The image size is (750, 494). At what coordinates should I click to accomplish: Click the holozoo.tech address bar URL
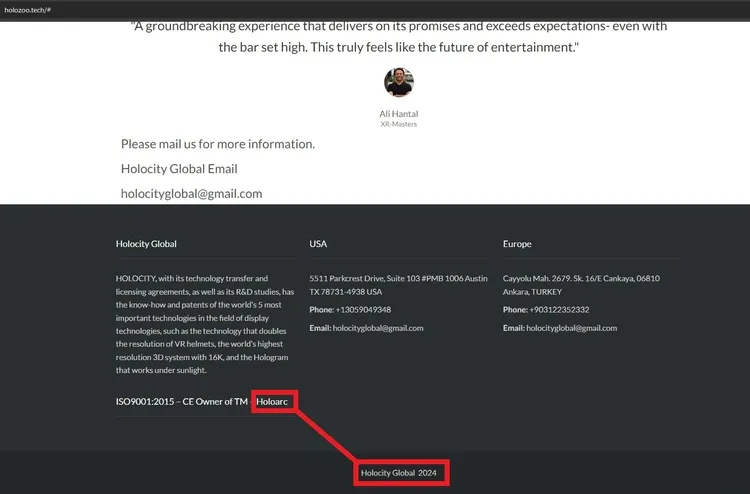(28, 10)
